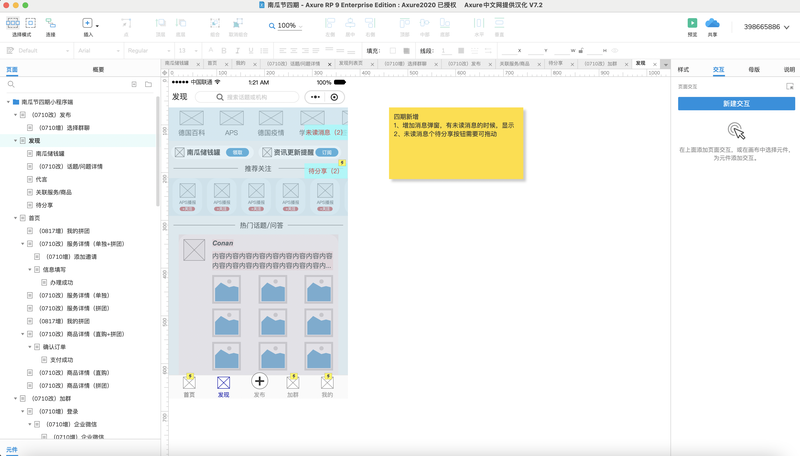Click the 左侧 align left icon

(x=330, y=23)
